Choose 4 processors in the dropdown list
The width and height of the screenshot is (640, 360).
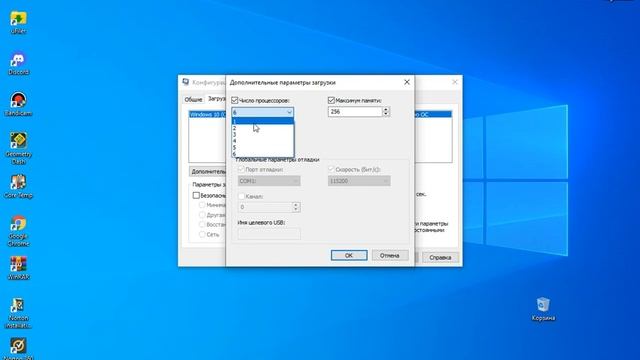click(x=262, y=141)
